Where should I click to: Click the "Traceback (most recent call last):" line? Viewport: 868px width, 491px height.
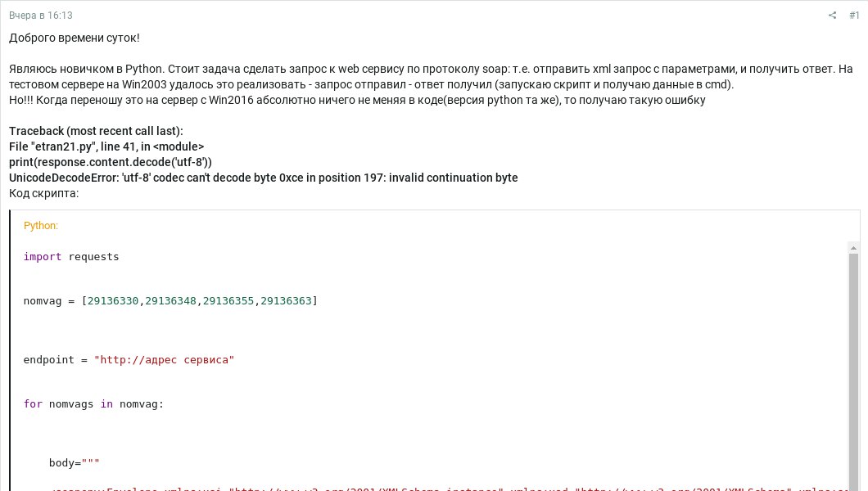pyautogui.click(x=96, y=131)
